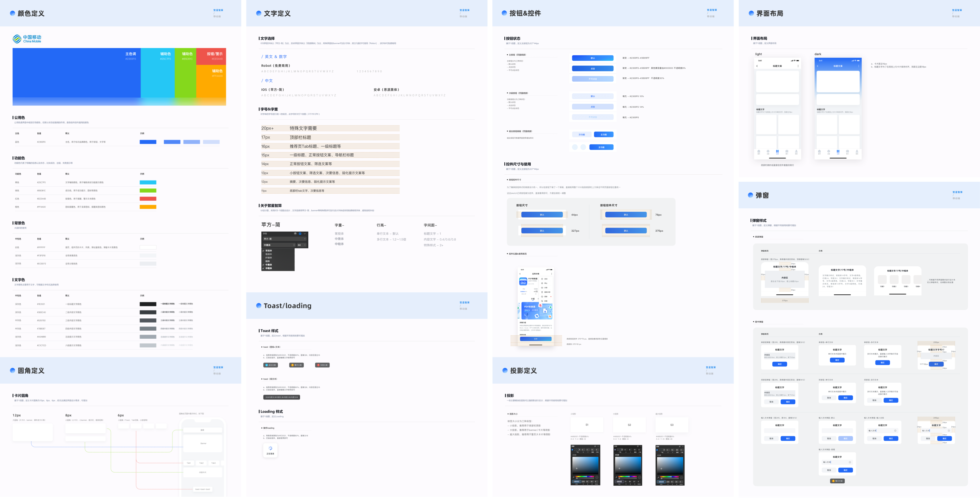Viewport: 980px width, 498px height.
Task: Tap more-options dots in light layout mockup
Action: pyautogui.click(x=798, y=66)
